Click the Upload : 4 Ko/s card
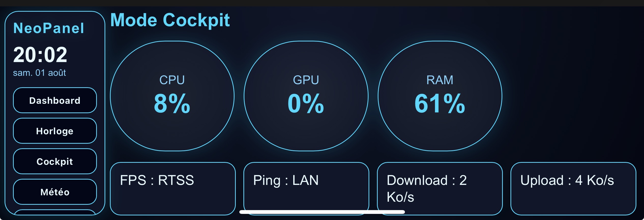The width and height of the screenshot is (644, 220). tap(573, 189)
